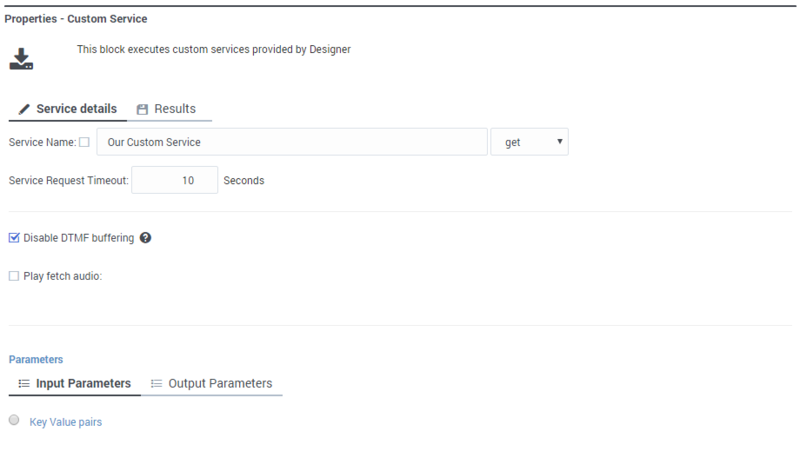Click the Our Custom Service name field
This screenshot has height=451, width=800.
[x=292, y=142]
